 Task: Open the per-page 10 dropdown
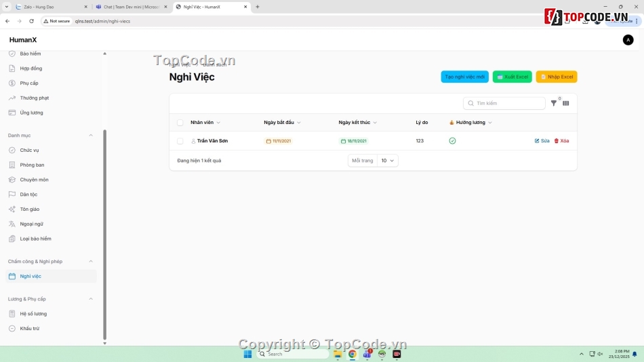387,161
